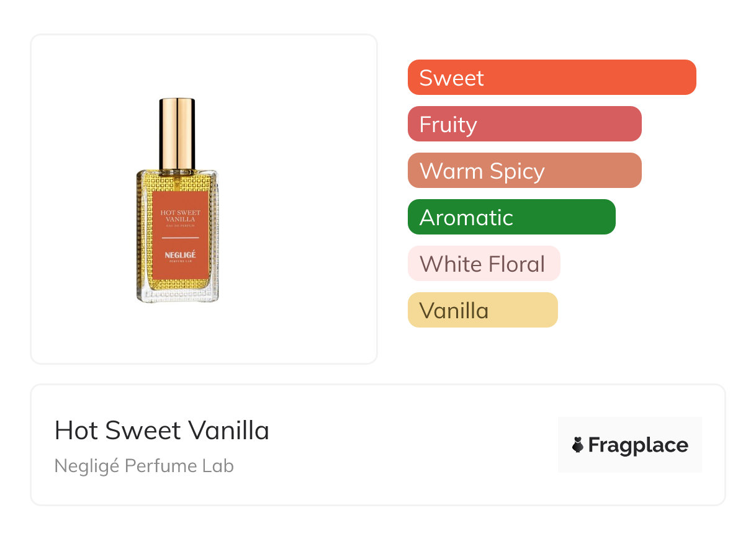Screen dimensions: 756x536
Task: Click the Fragplace perfume bottle logo icon
Action: 578,445
